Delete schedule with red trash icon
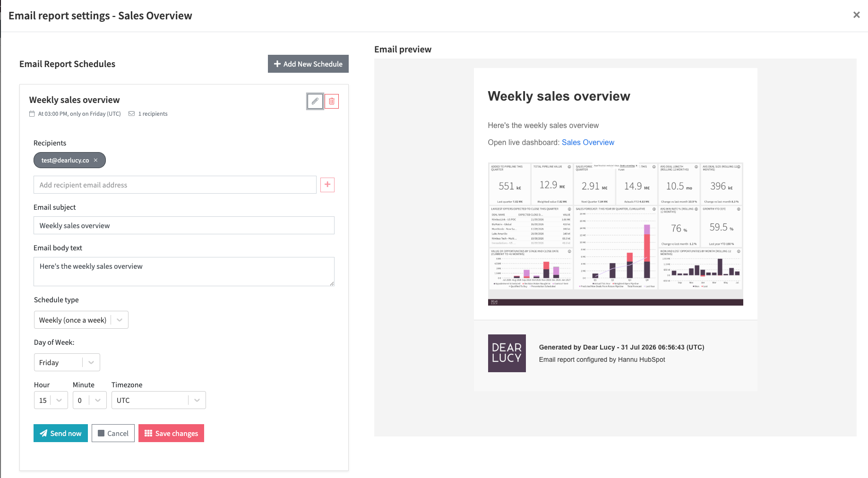The image size is (868, 478). tap(332, 101)
